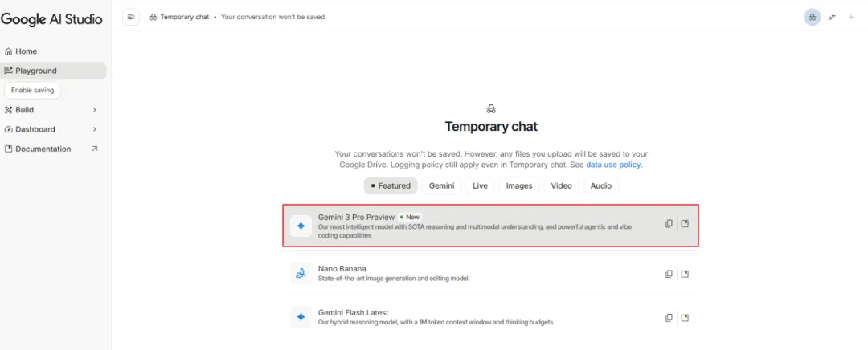Copy the Gemini Flash Latest model name
This screenshot has height=350, width=868.
(669, 318)
